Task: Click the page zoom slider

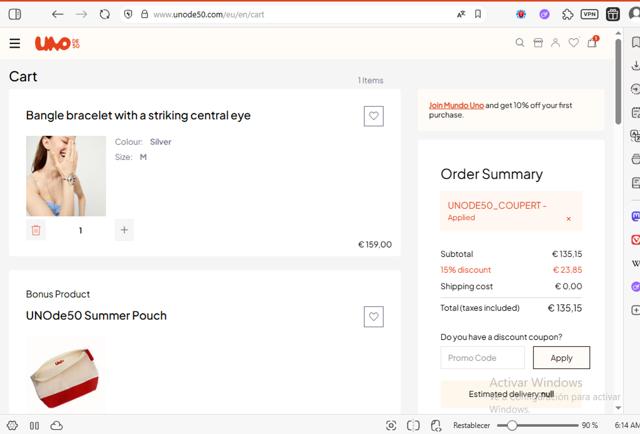Action: tap(537, 425)
